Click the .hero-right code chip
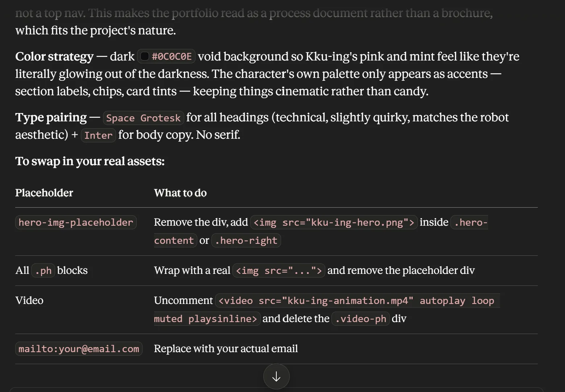 click(246, 241)
